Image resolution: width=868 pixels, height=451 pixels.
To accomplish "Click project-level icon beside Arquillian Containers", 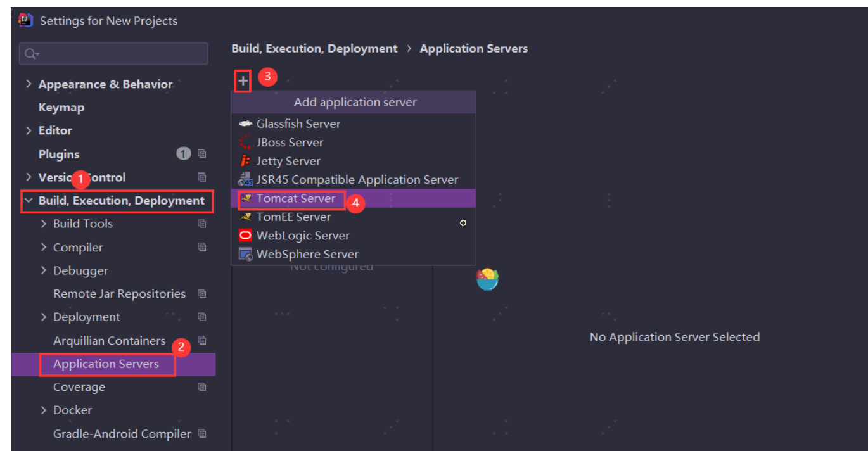I will coord(201,340).
